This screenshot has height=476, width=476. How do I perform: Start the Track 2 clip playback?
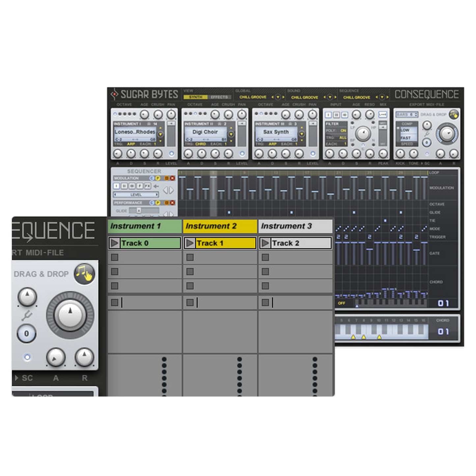[x=265, y=243]
